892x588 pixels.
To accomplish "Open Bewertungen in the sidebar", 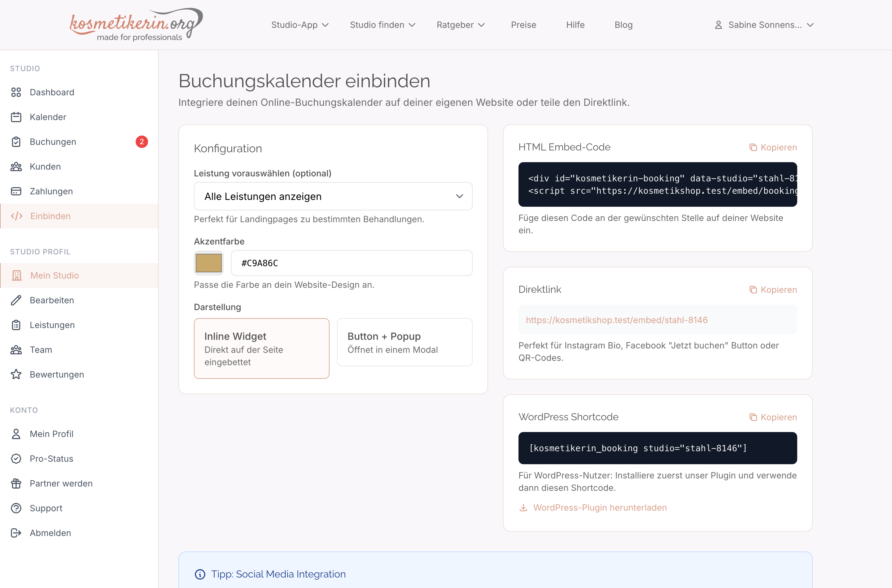I will pyautogui.click(x=79, y=374).
